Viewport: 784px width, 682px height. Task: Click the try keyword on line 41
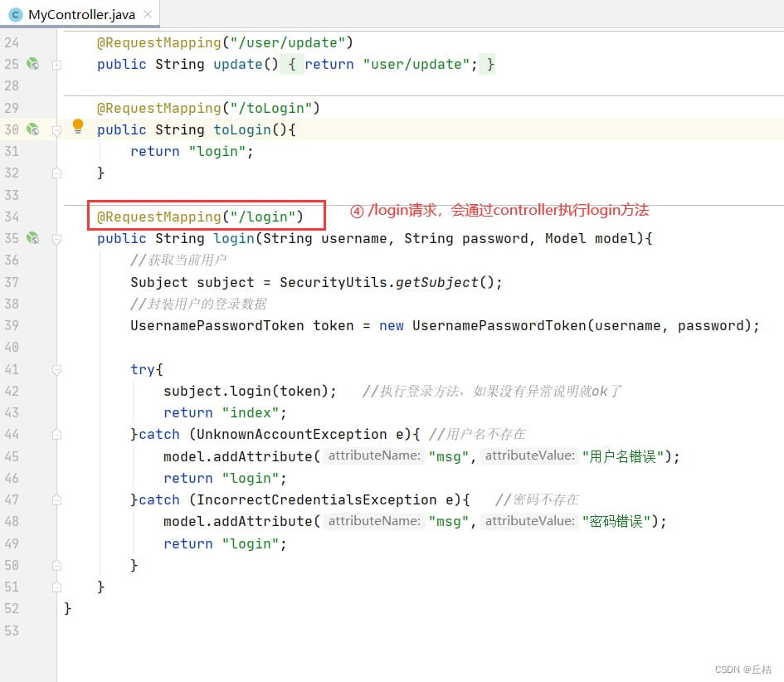(143, 369)
